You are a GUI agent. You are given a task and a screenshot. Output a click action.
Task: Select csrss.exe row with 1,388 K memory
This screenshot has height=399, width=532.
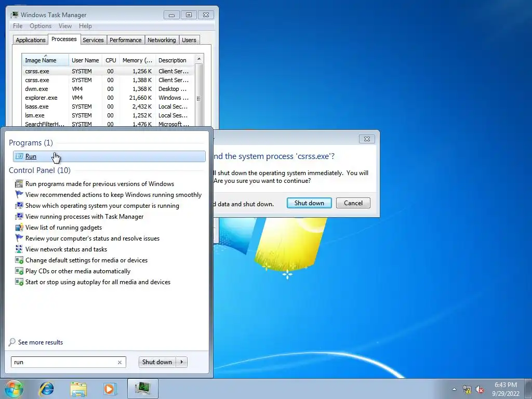(108, 80)
